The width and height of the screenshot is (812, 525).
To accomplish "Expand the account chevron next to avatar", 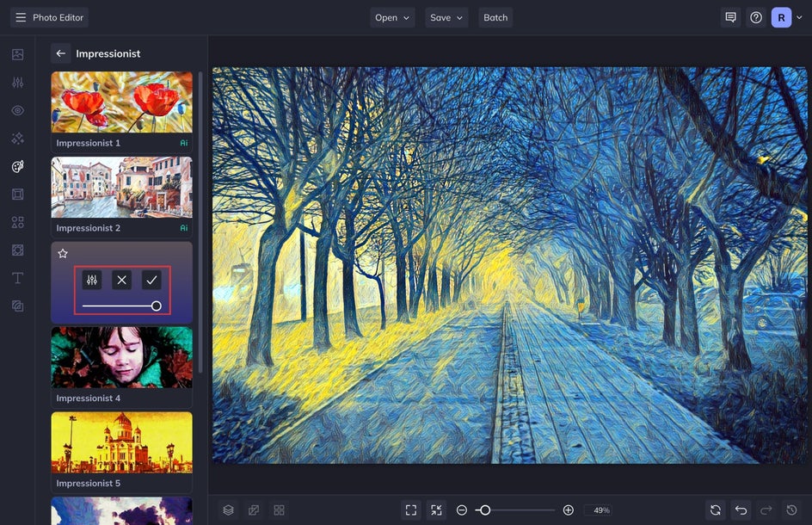I will click(799, 17).
